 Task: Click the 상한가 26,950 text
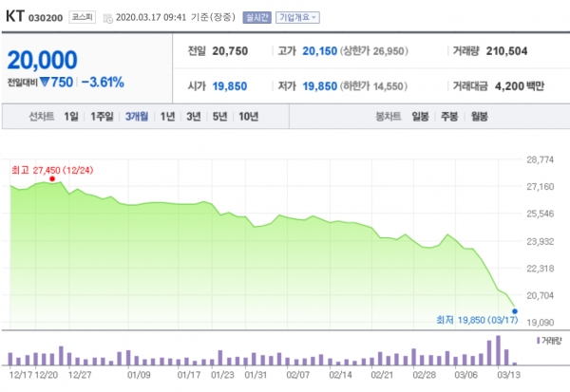pos(374,51)
